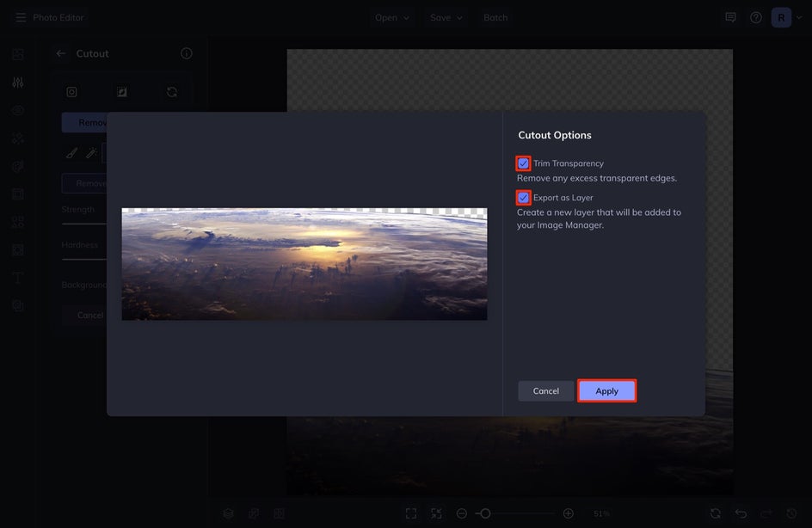
Task: Open the Cutout info icon
Action: click(x=187, y=53)
